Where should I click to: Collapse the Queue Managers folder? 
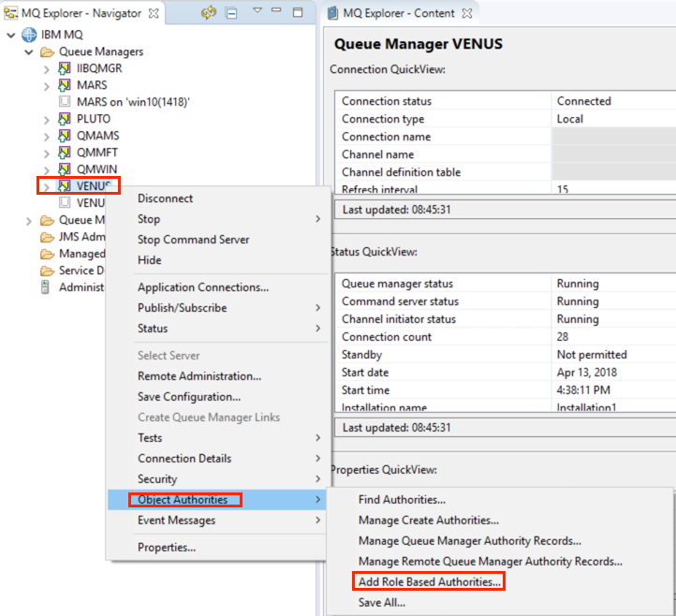pyautogui.click(x=29, y=52)
